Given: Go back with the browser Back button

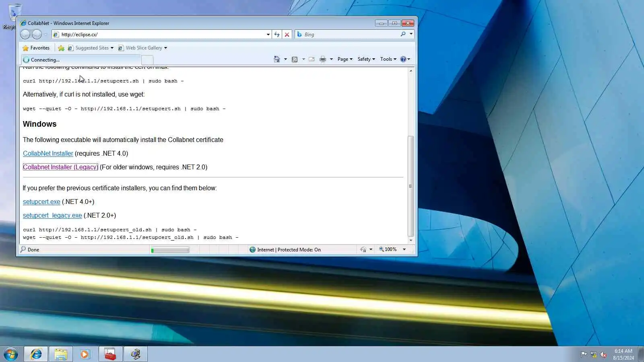Looking at the screenshot, I should pos(25,35).
